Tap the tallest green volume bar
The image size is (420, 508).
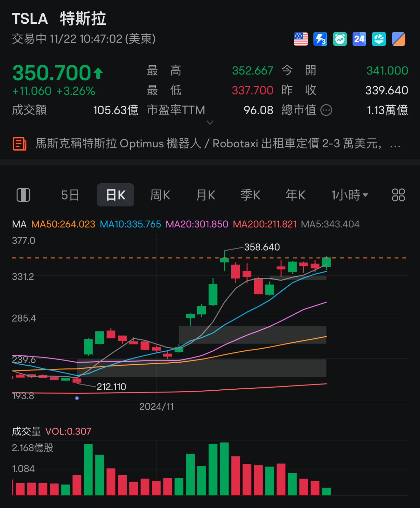[224, 469]
